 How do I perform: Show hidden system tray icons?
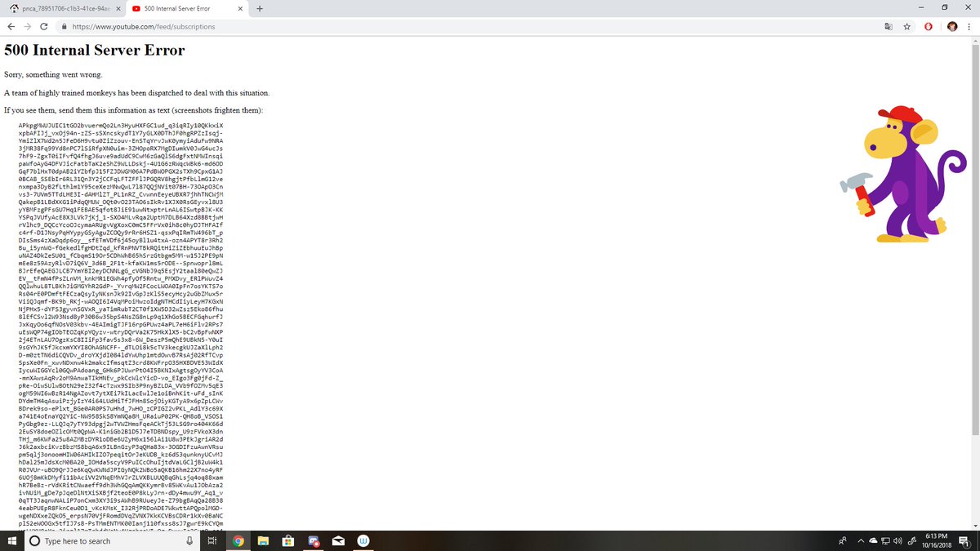point(860,540)
